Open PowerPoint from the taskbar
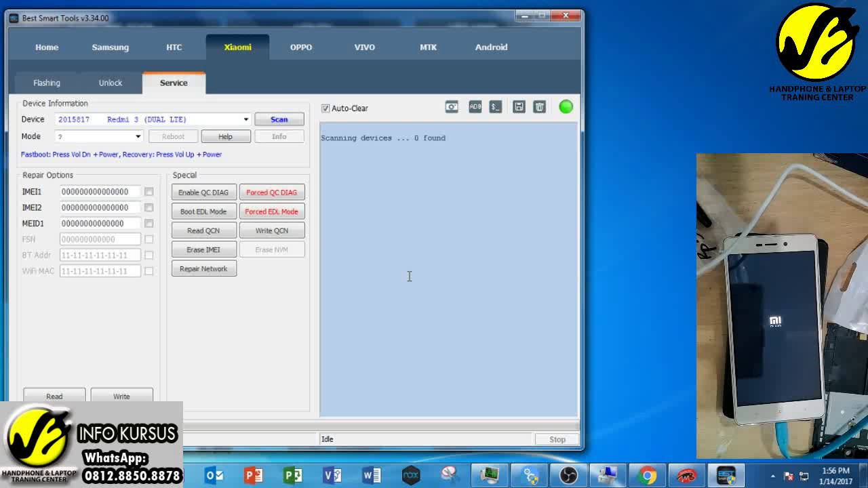868x488 pixels. [x=254, y=475]
